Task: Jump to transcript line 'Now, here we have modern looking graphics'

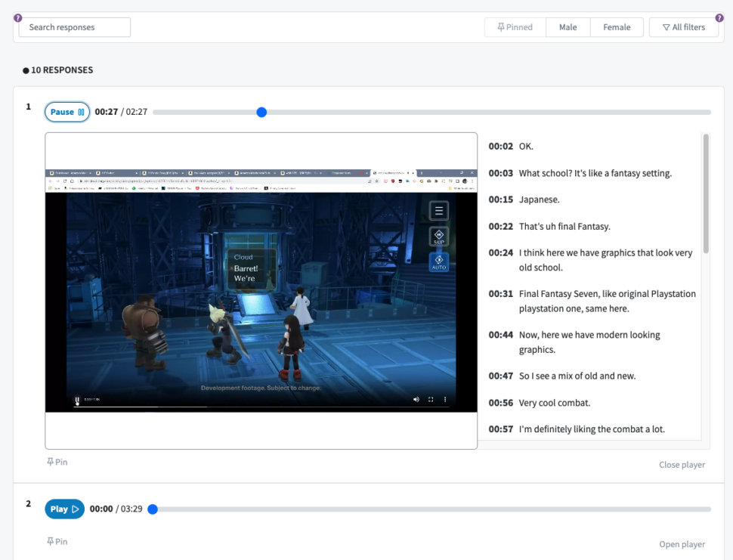Action: click(574, 342)
